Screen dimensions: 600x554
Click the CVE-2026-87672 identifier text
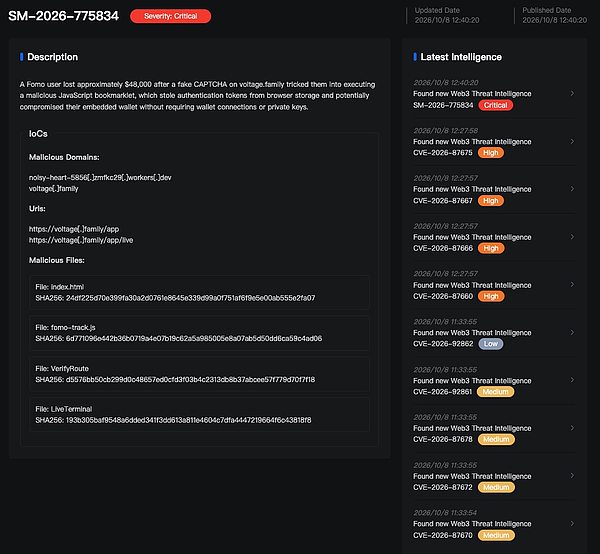point(443,487)
